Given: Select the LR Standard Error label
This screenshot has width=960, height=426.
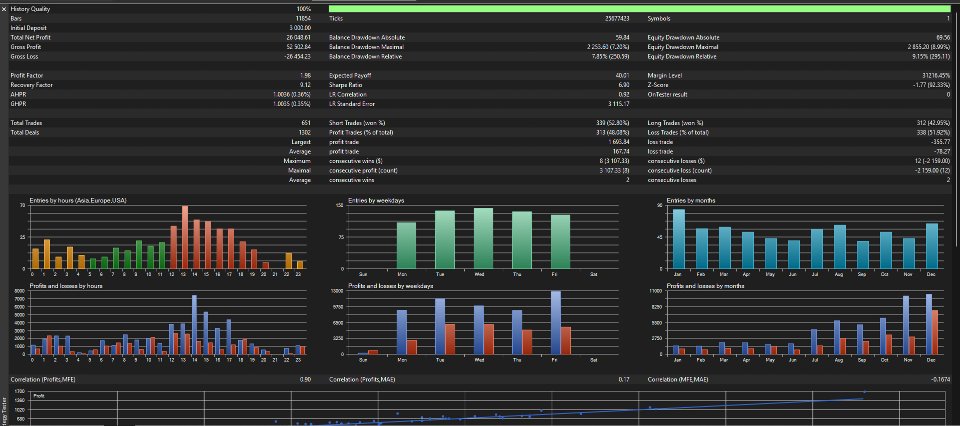Looking at the screenshot, I should 351,104.
